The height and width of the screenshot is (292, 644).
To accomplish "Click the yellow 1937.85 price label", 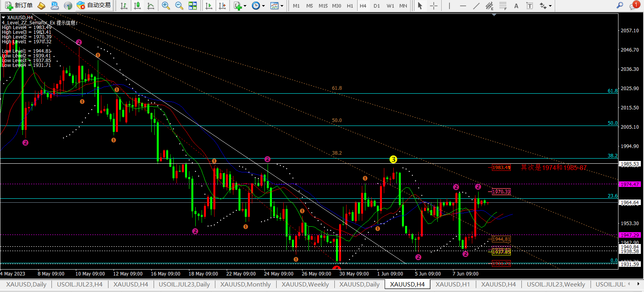I will pyautogui.click(x=501, y=252).
